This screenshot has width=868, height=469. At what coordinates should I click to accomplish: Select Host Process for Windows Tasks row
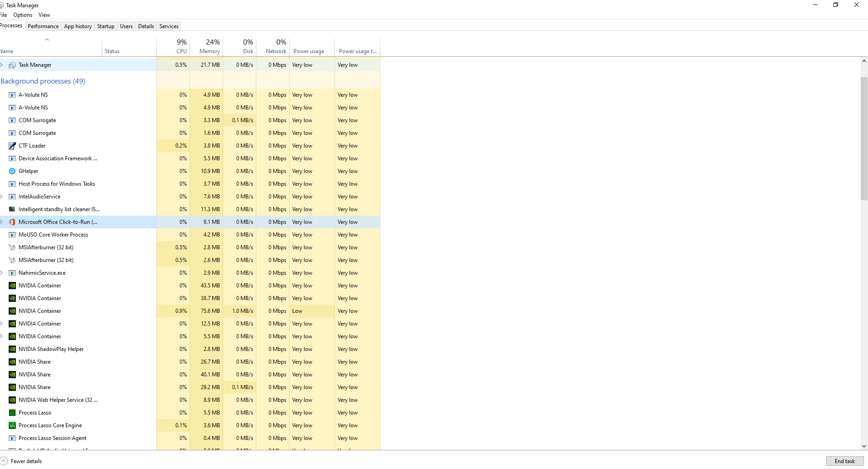tap(190, 184)
